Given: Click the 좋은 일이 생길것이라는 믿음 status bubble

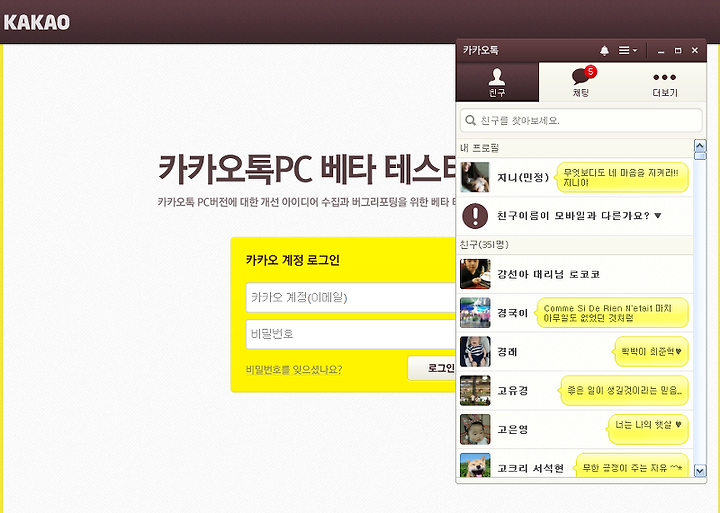Looking at the screenshot, I should [x=624, y=390].
